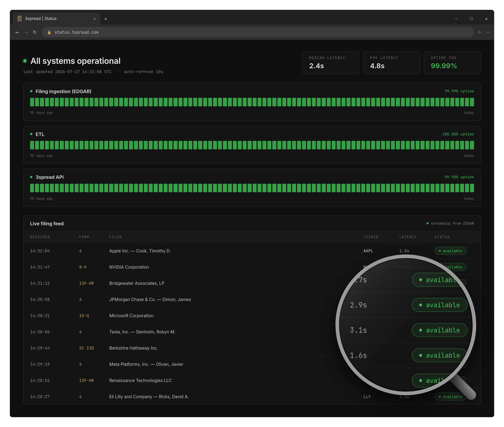Click Meta Platforms, Inc. — Olivan, Javier

click(x=146, y=365)
